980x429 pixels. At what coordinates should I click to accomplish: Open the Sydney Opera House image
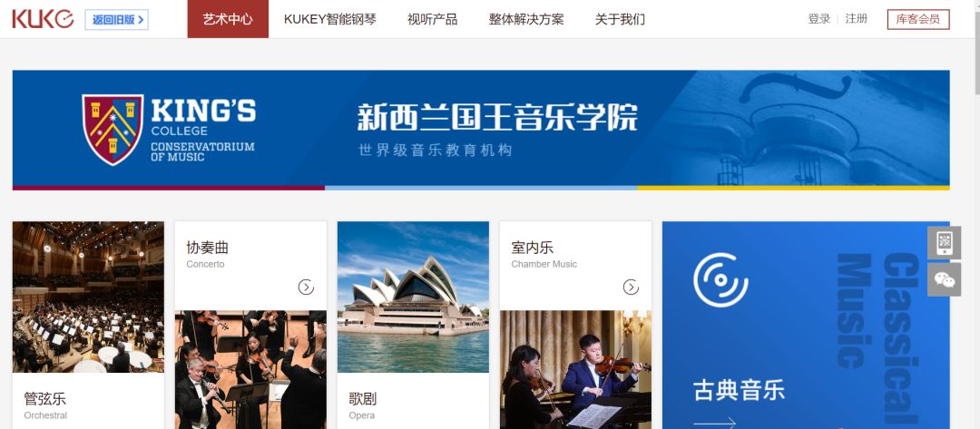[413, 297]
